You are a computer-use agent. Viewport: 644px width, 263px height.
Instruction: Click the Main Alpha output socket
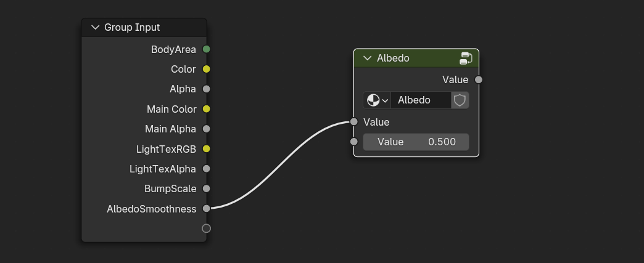point(207,129)
